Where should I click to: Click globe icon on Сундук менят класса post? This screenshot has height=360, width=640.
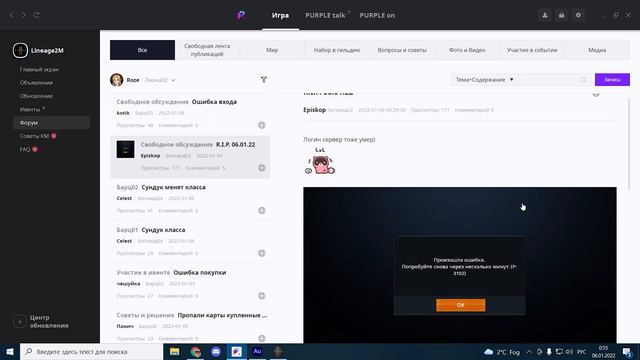262,210
